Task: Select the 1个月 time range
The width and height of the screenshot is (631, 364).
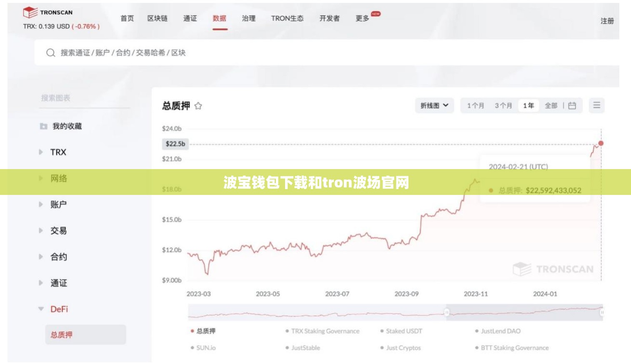Action: pos(476,106)
